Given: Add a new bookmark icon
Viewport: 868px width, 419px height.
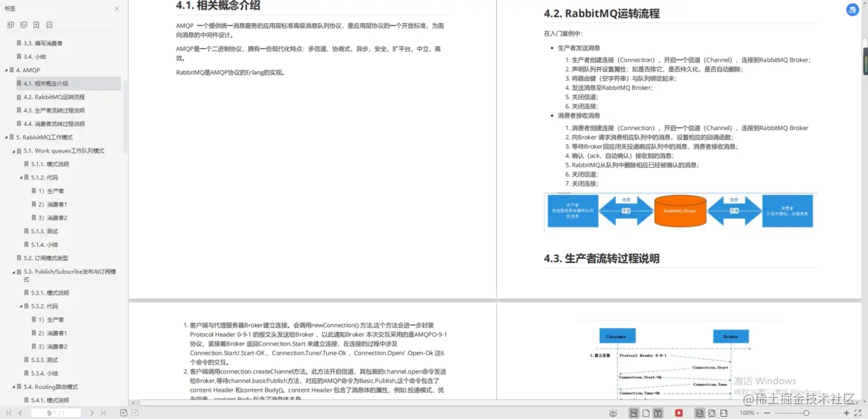Looking at the screenshot, I should click(36, 24).
